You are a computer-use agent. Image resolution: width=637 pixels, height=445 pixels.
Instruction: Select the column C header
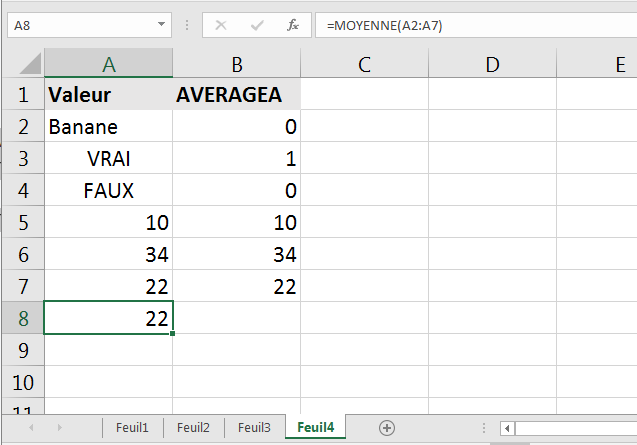364,63
